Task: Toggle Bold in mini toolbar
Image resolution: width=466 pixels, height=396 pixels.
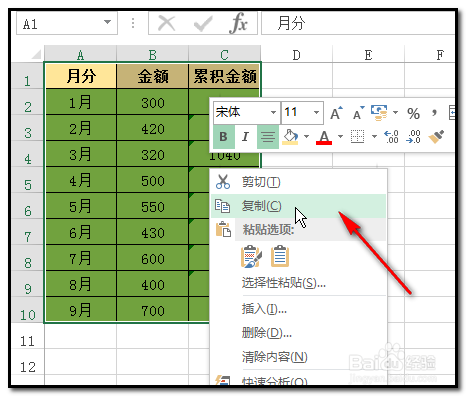Action: (223, 137)
